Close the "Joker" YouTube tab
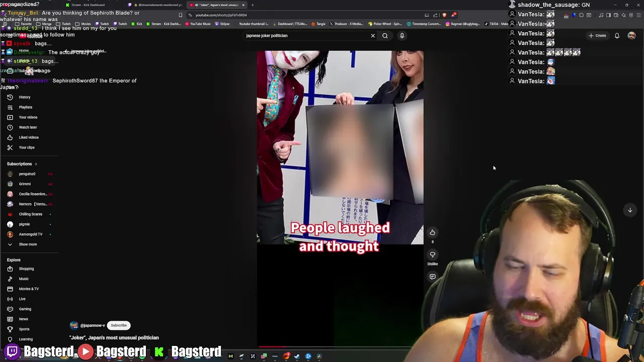Viewport: 644px width, 362px height. (243, 5)
